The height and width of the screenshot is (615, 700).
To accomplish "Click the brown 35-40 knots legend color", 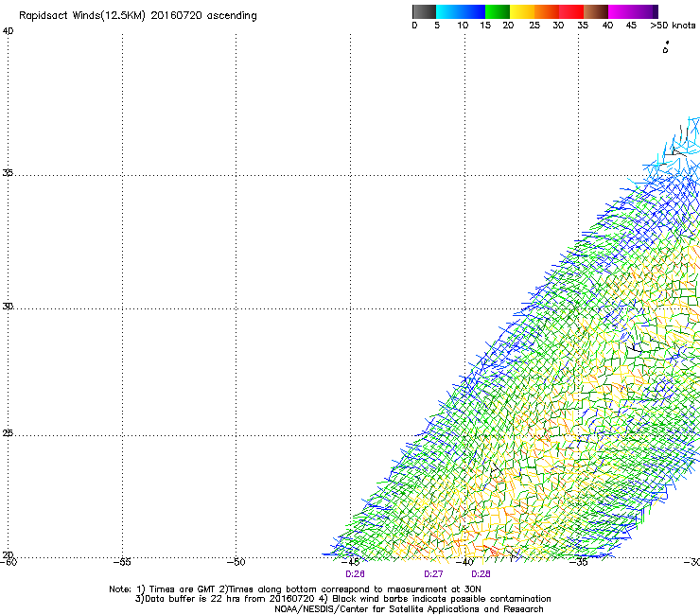I will pyautogui.click(x=596, y=11).
